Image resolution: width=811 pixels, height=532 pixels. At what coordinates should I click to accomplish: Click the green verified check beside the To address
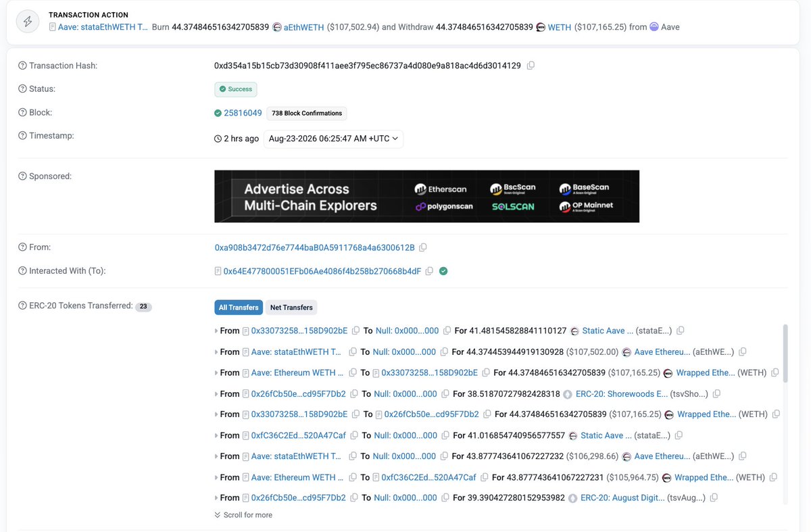(x=443, y=271)
